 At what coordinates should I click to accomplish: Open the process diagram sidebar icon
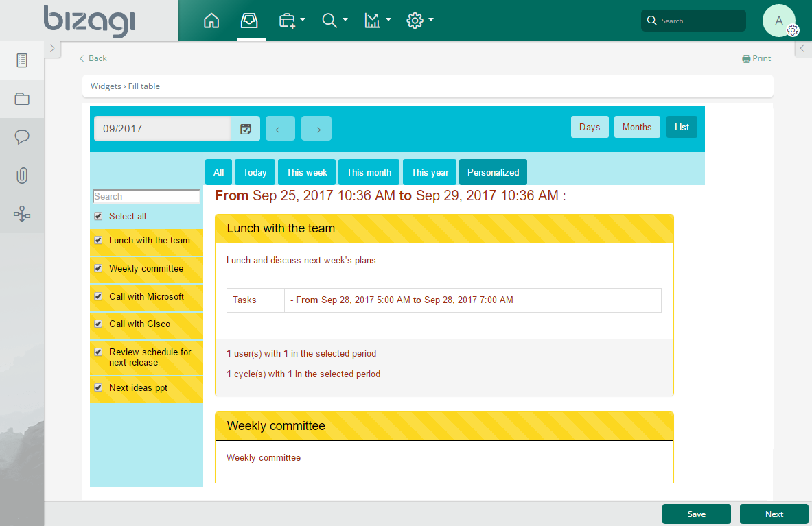[x=22, y=215]
